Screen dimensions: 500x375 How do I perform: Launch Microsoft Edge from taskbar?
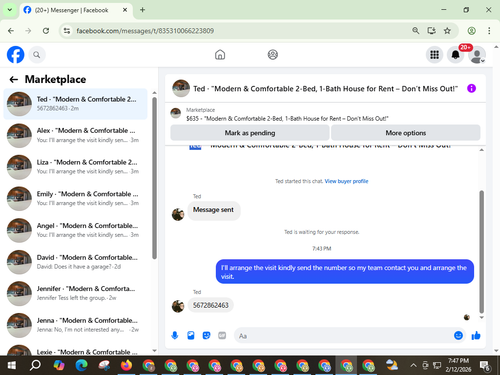pos(81,366)
